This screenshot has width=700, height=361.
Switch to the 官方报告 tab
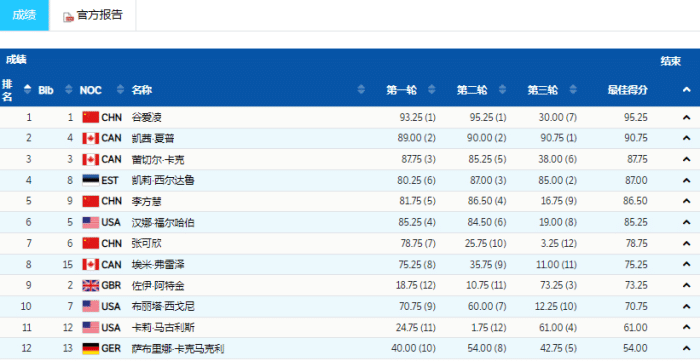[92, 15]
